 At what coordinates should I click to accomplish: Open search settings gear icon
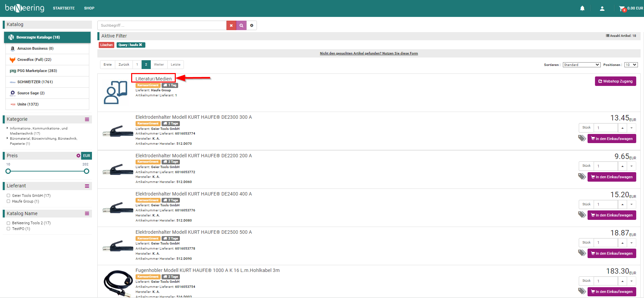coord(252,25)
